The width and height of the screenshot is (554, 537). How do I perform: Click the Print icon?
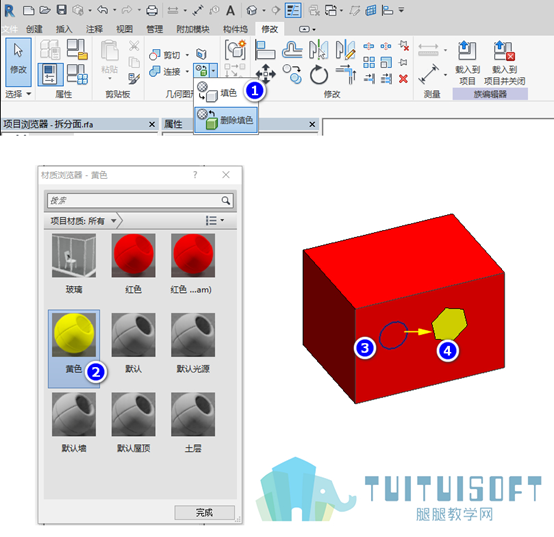152,11
